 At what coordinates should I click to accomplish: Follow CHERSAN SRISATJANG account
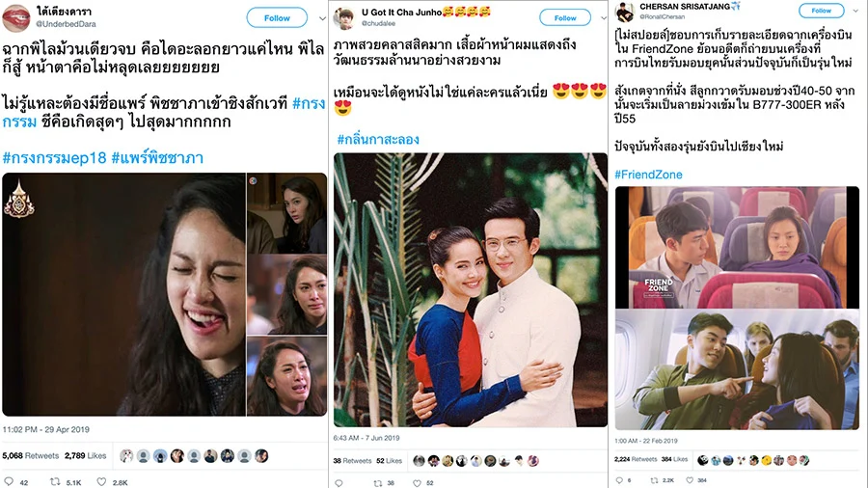pyautogui.click(x=821, y=10)
